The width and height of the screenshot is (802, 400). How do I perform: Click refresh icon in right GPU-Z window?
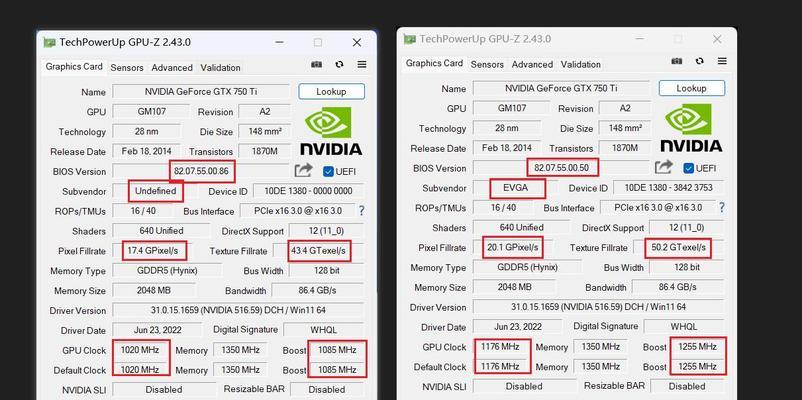pos(699,61)
